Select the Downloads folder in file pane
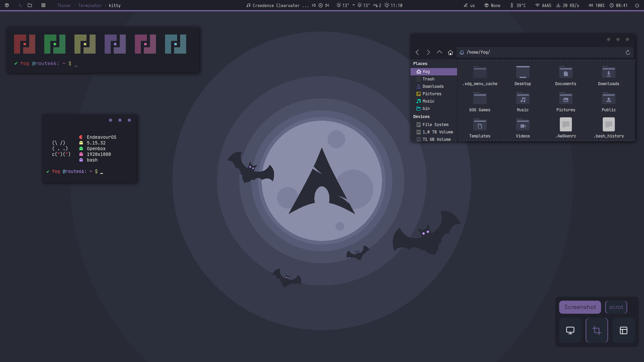The height and width of the screenshot is (362, 644). [x=609, y=76]
